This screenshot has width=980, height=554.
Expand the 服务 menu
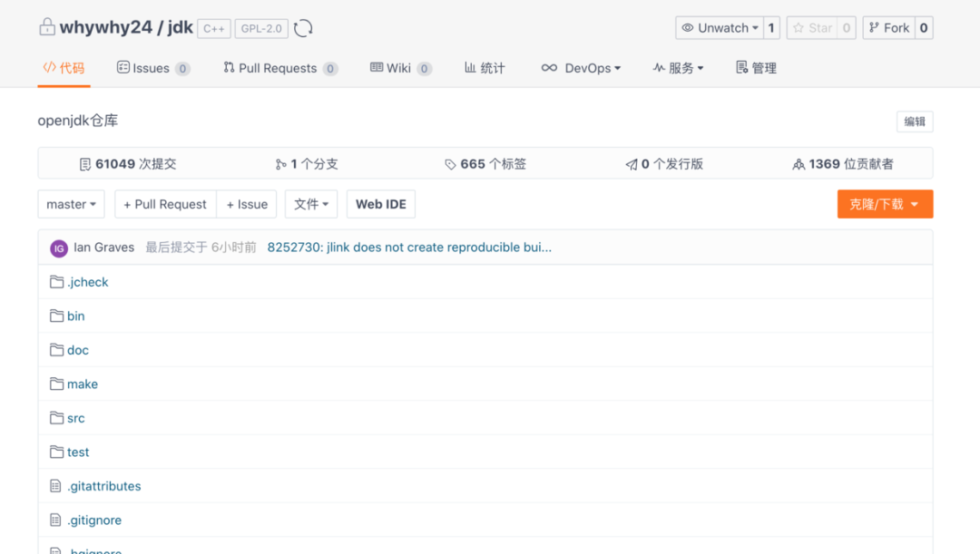(678, 68)
